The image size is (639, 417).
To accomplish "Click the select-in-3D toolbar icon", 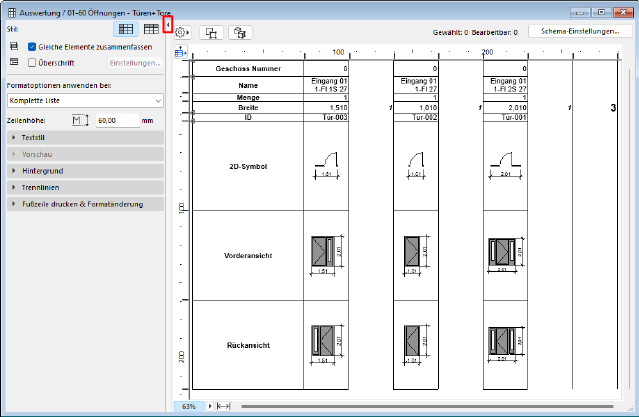I will (240, 33).
